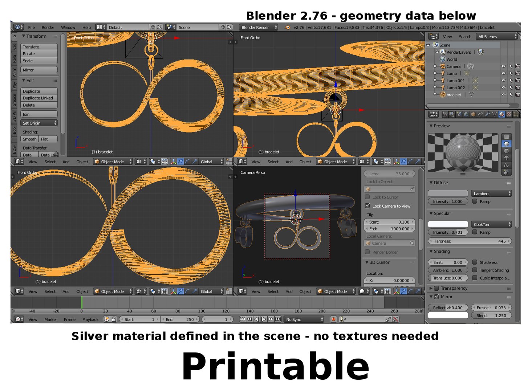This screenshot has width=532, height=392.
Task: Hide the bracelet object using its eye icon
Action: pyautogui.click(x=503, y=95)
